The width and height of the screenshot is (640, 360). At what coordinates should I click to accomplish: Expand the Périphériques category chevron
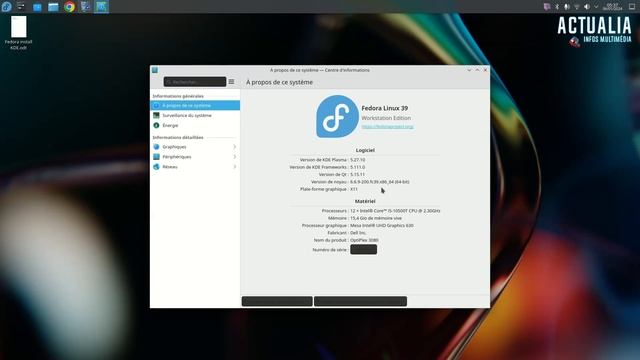[235, 157]
